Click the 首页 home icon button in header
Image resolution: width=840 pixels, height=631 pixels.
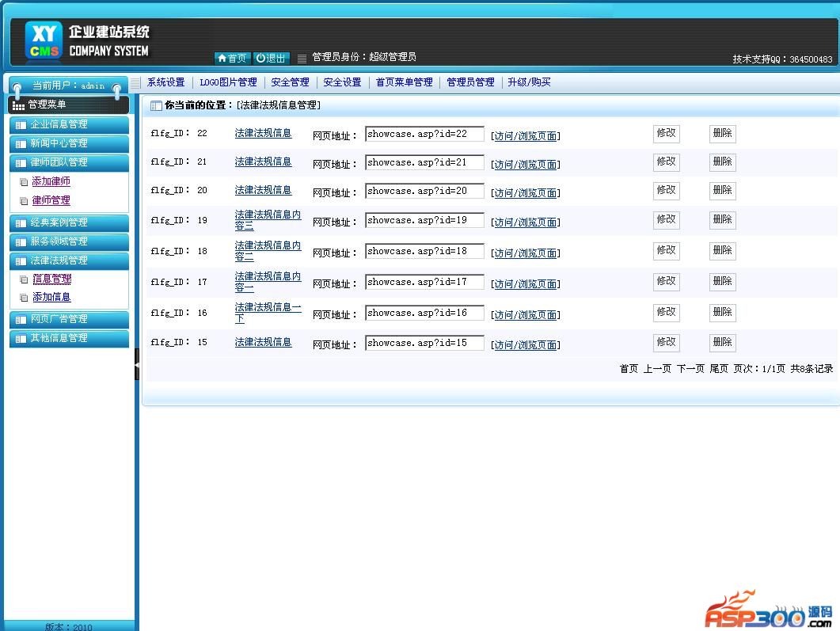tap(232, 58)
